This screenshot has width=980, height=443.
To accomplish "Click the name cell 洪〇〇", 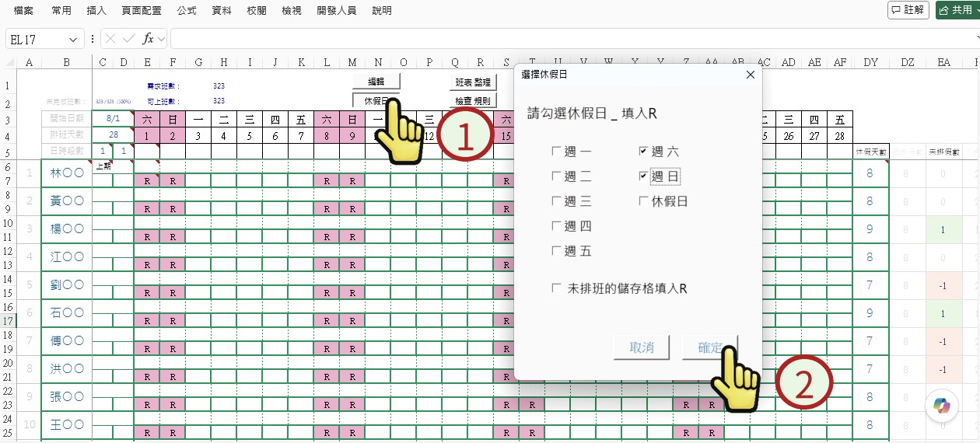I will tap(66, 368).
